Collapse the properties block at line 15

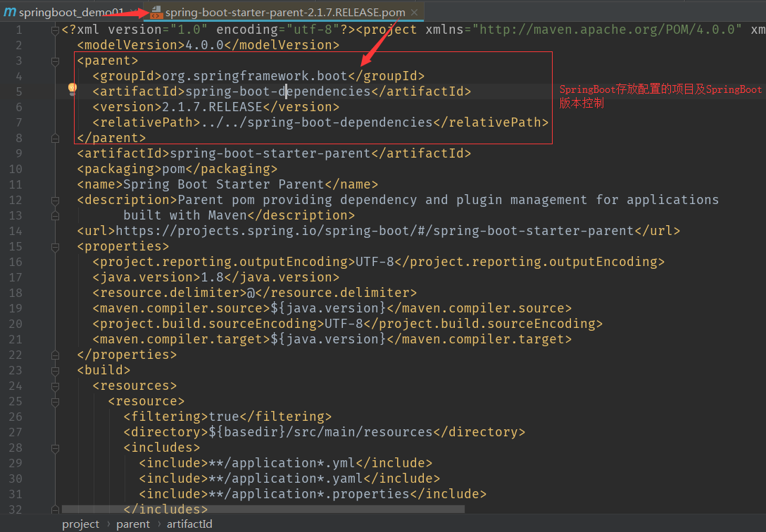tap(55, 247)
